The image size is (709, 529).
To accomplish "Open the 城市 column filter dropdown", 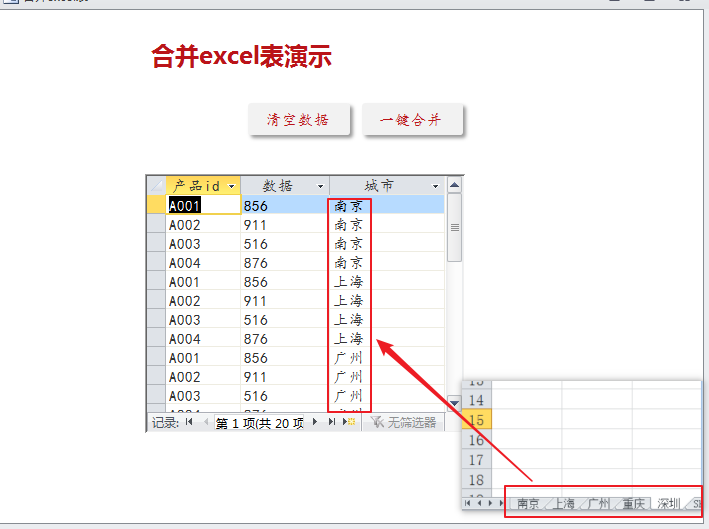I will point(435,186).
